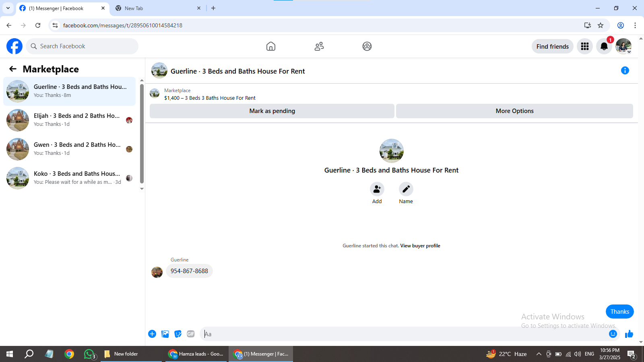Image resolution: width=644 pixels, height=362 pixels.
Task: Click the phone number message 954-867-8688
Action: pos(189,271)
